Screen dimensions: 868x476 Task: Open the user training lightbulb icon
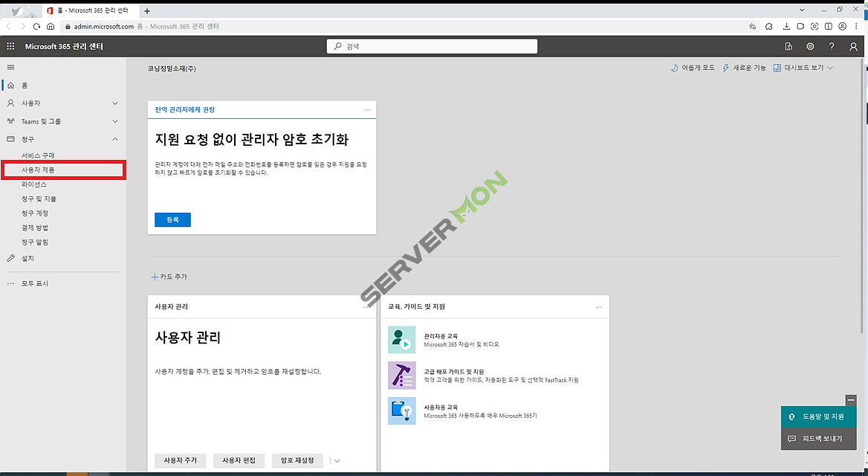click(401, 411)
